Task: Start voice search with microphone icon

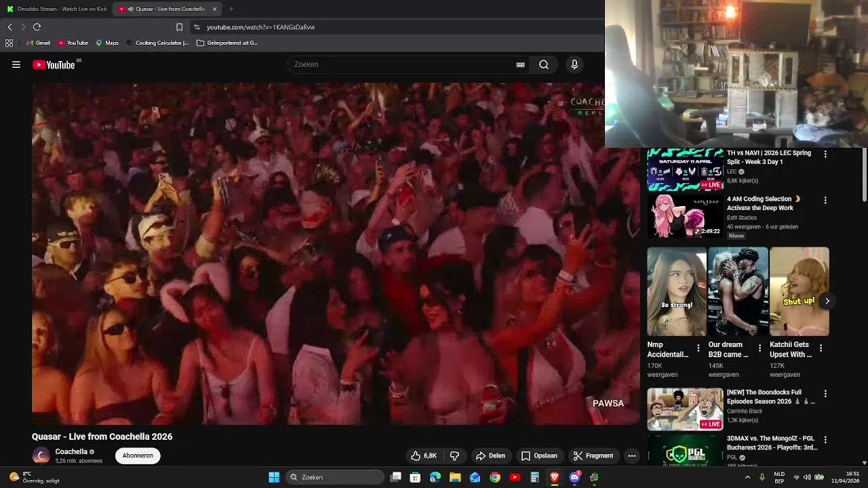Action: tap(574, 64)
